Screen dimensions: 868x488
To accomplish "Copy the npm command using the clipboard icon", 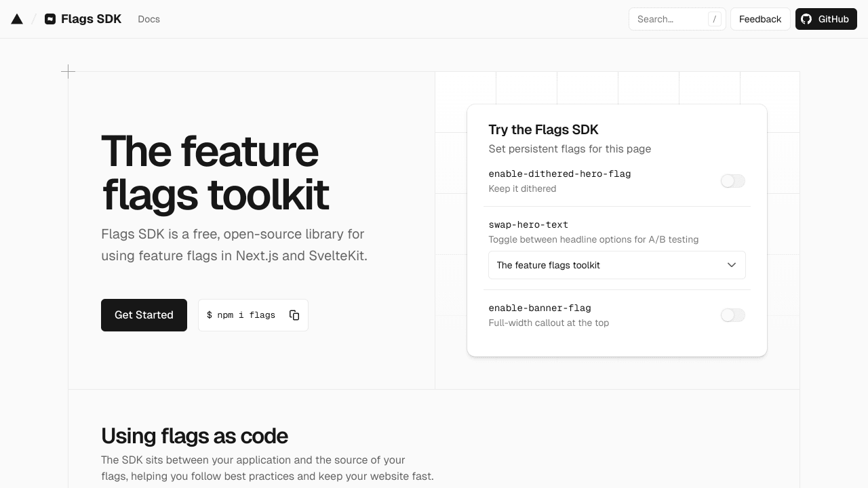I will click(294, 315).
